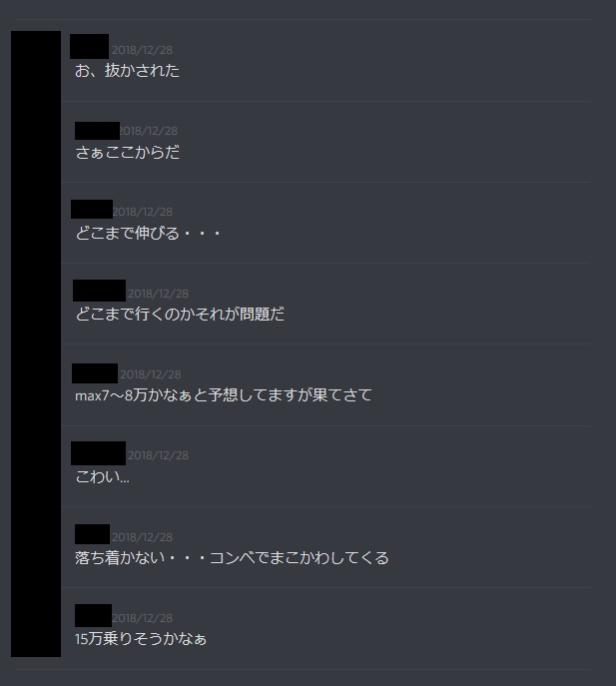Screen dimensions: 616x686
Task: Click the message 'どこまで伸びる・・・'
Action: click(x=148, y=234)
